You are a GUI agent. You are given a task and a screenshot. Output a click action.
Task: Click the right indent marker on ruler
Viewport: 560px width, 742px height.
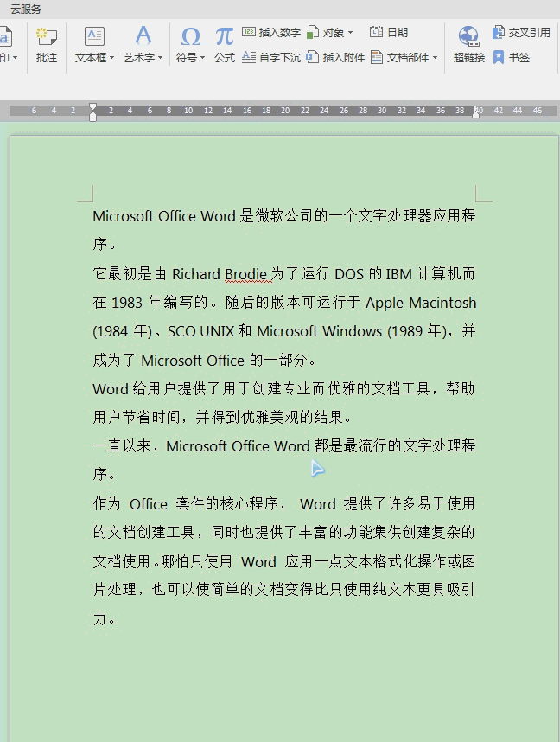pos(476,114)
